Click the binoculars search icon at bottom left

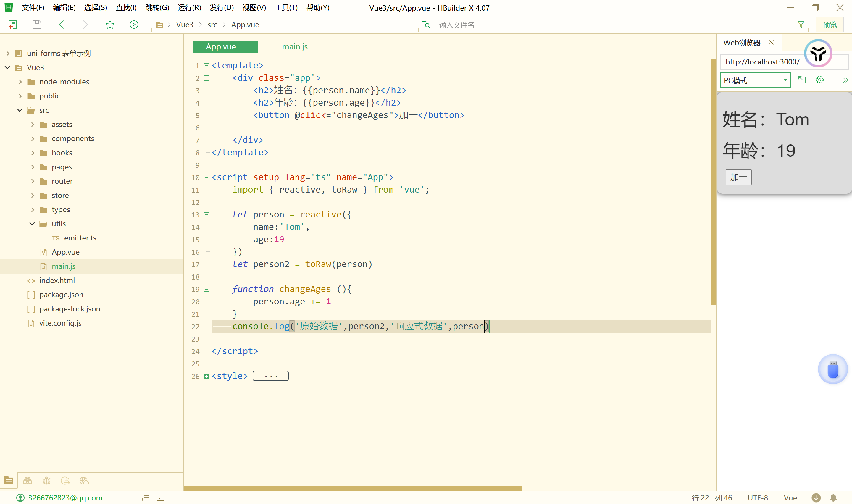pyautogui.click(x=28, y=481)
